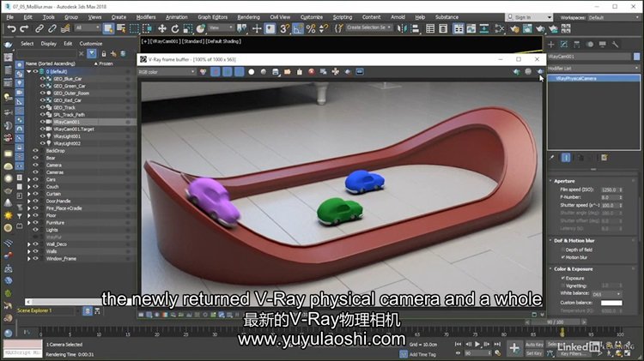The height and width of the screenshot is (361, 644).
Task: Collapse the 0 (default) layer tree
Action: pos(28,71)
